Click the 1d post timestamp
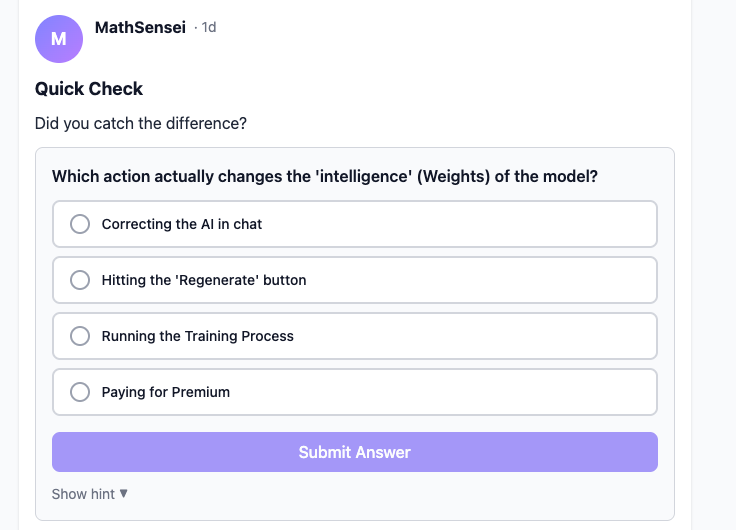This screenshot has width=736, height=530. pos(209,28)
